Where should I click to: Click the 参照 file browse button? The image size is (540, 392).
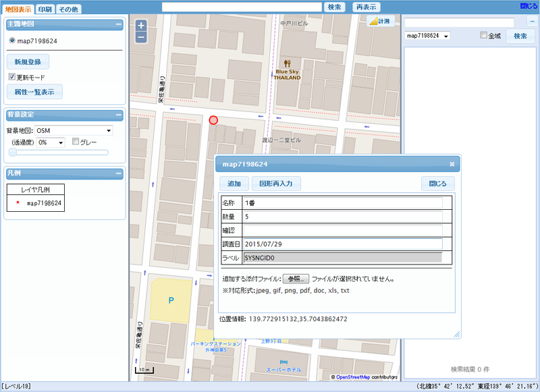pyautogui.click(x=296, y=279)
